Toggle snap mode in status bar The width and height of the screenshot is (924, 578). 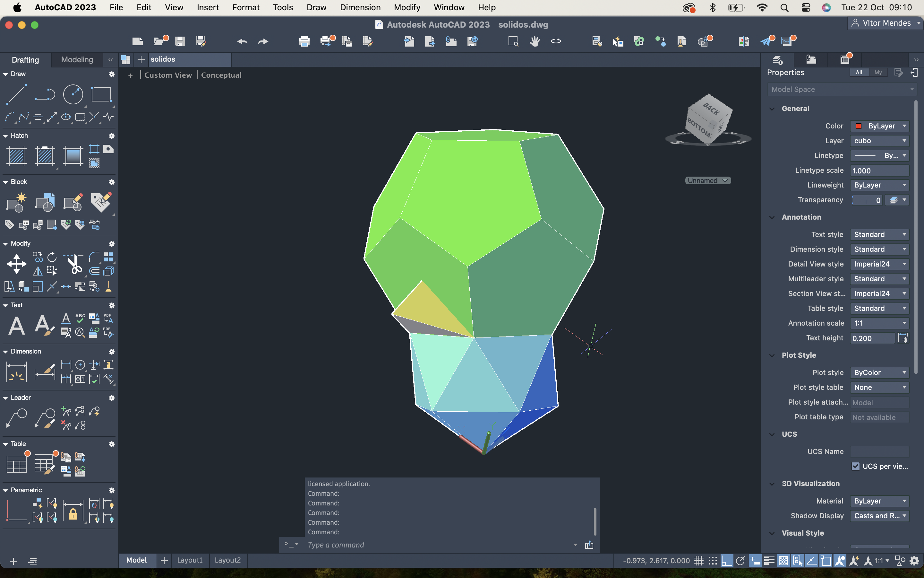point(713,561)
